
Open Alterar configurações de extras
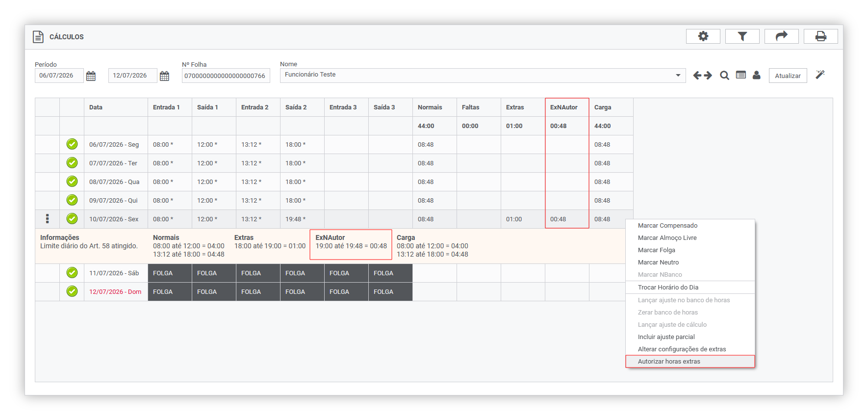click(690, 349)
